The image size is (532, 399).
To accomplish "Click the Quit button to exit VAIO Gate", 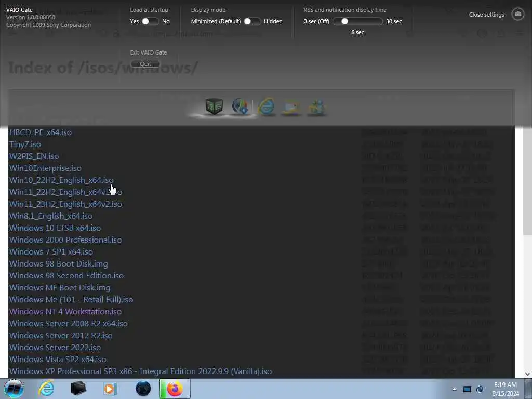I will 145,64.
